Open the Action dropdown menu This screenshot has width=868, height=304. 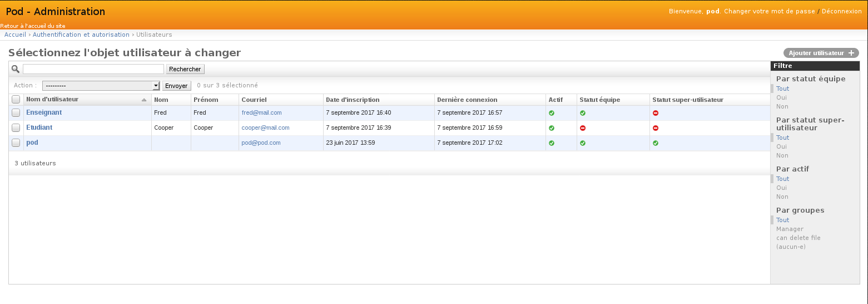coord(101,86)
